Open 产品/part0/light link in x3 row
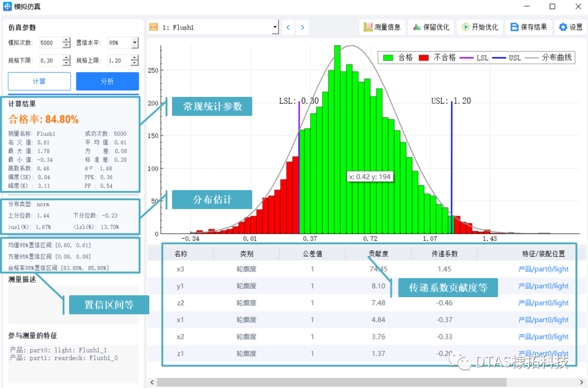 tap(543, 269)
